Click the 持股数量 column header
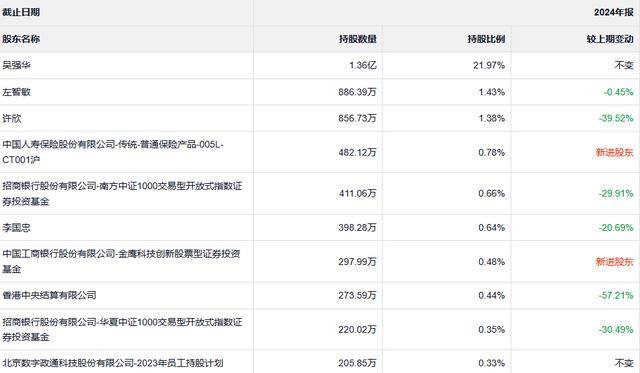640x373 pixels. (358, 39)
